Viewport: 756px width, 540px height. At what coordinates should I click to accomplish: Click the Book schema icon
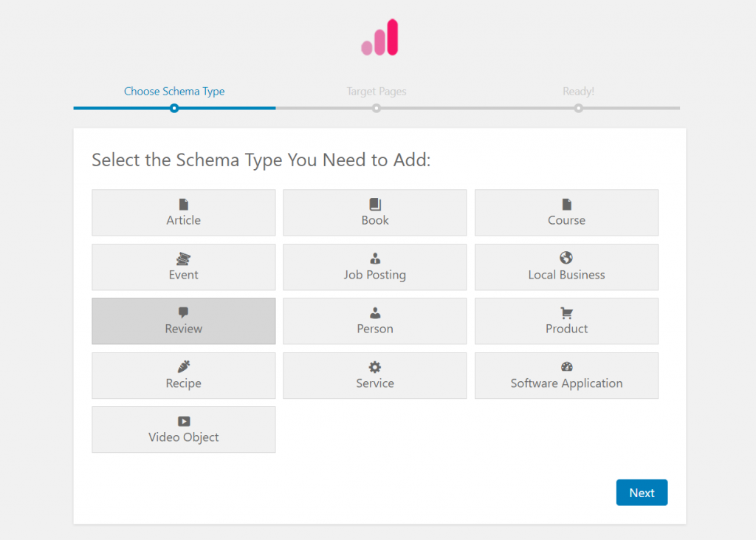[x=374, y=205]
